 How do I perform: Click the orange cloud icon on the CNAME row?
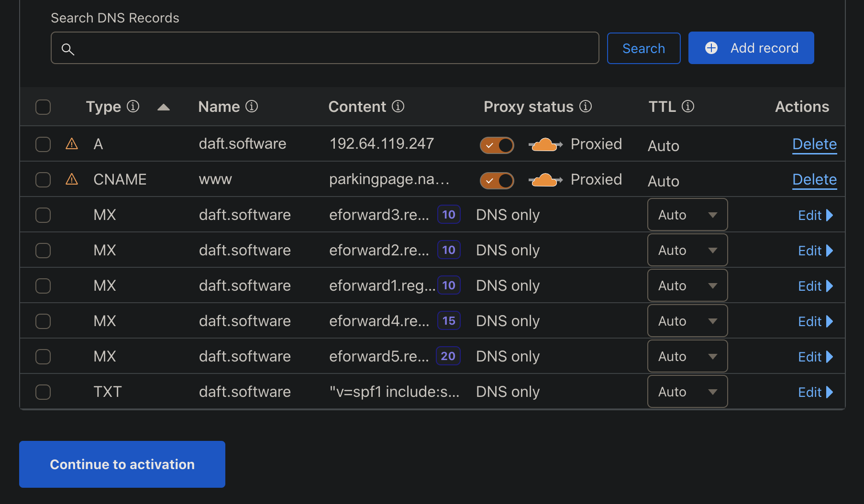(545, 179)
